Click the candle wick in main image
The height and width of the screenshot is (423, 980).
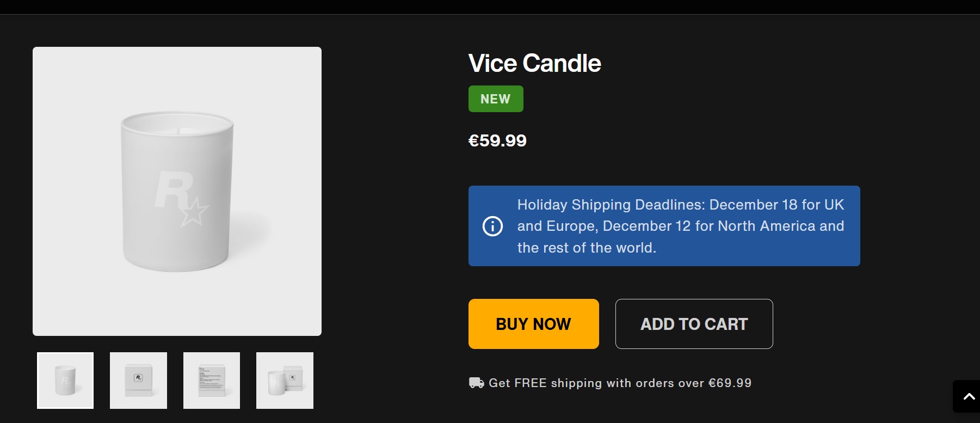point(178,130)
